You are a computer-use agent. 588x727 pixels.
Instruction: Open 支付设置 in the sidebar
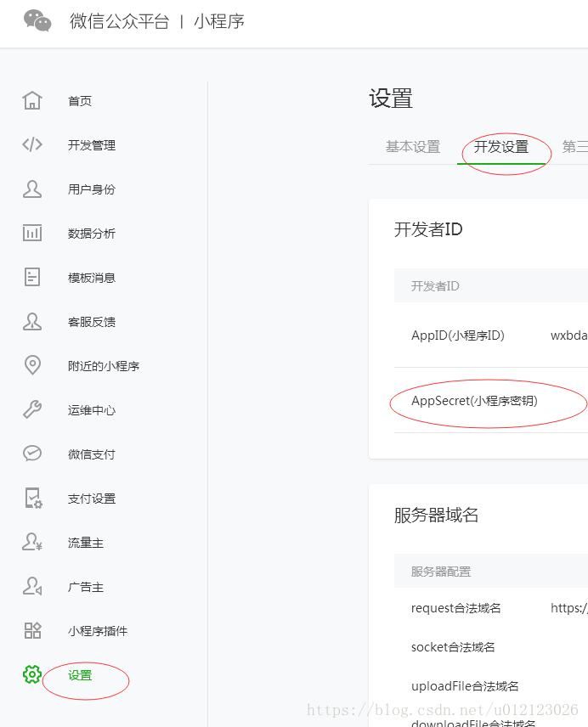click(92, 499)
